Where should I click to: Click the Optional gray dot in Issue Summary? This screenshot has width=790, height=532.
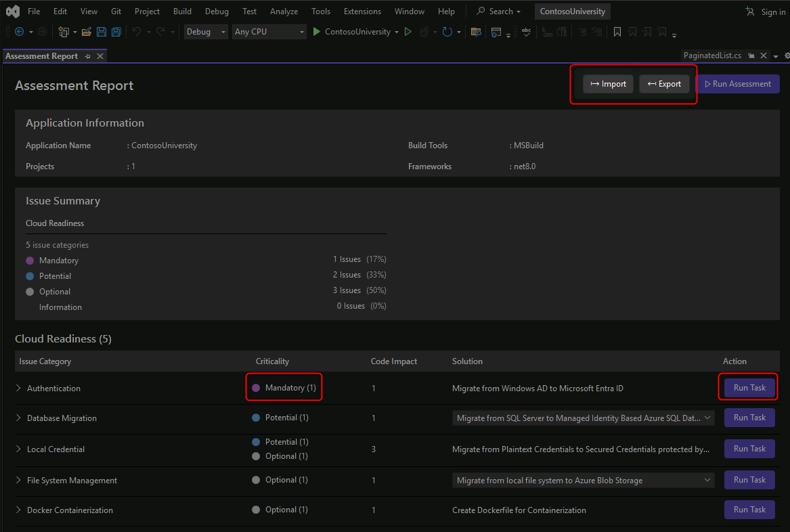30,292
